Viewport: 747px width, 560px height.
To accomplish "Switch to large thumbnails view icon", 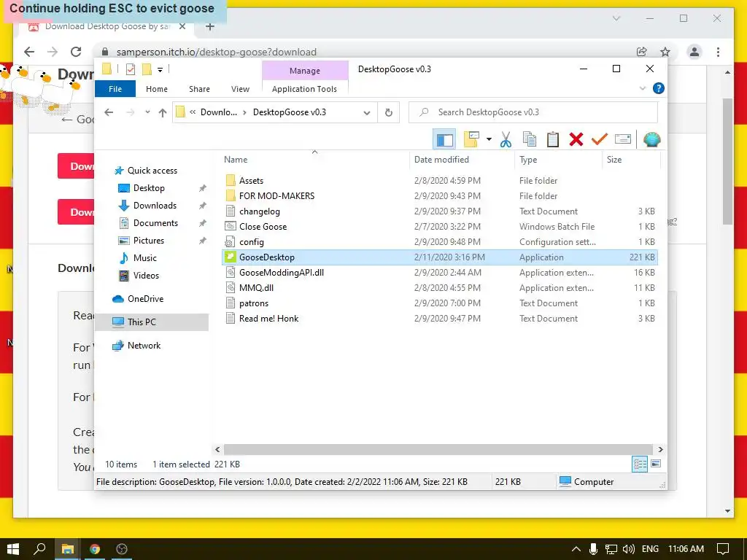I will pos(656,464).
